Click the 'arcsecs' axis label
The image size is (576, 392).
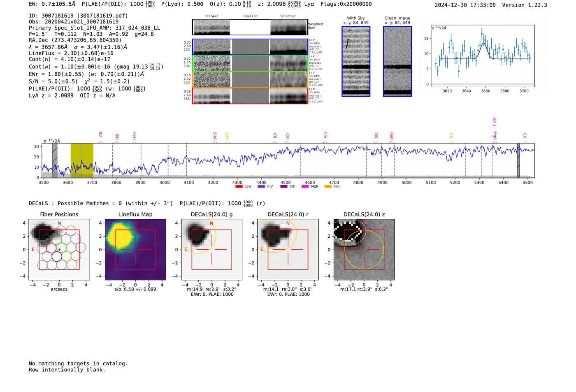[x=59, y=289]
